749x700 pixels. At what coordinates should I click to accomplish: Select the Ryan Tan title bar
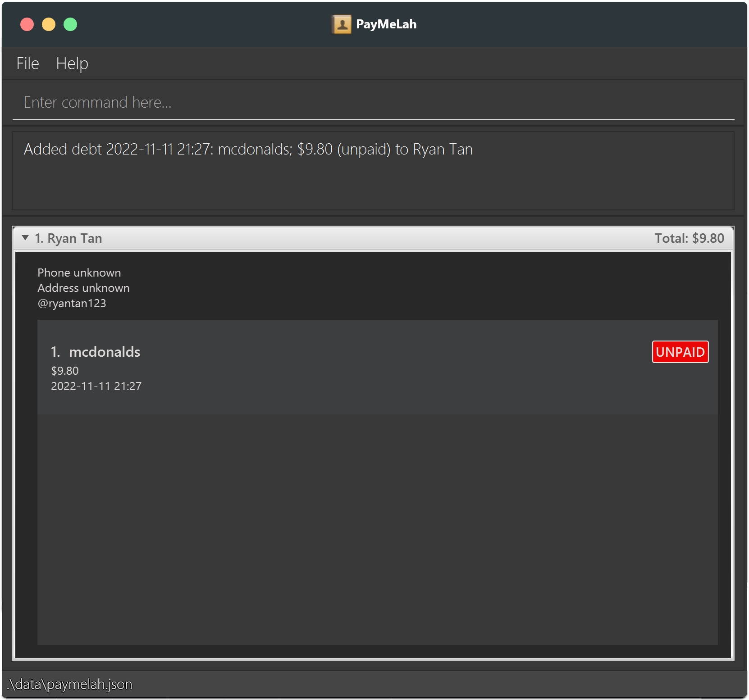click(x=373, y=238)
